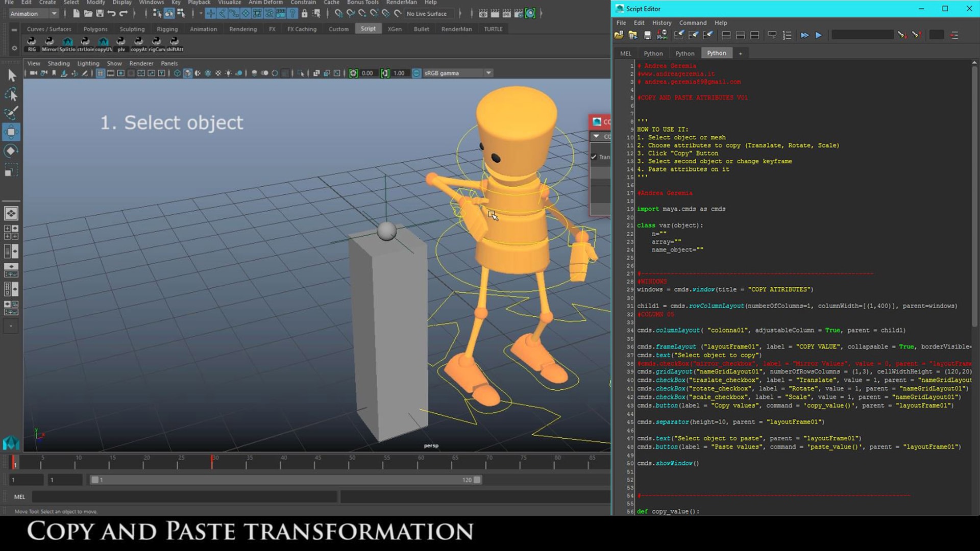Uncheck the Translate checkbox in popup
Screen dimensions: 980x551
point(594,157)
